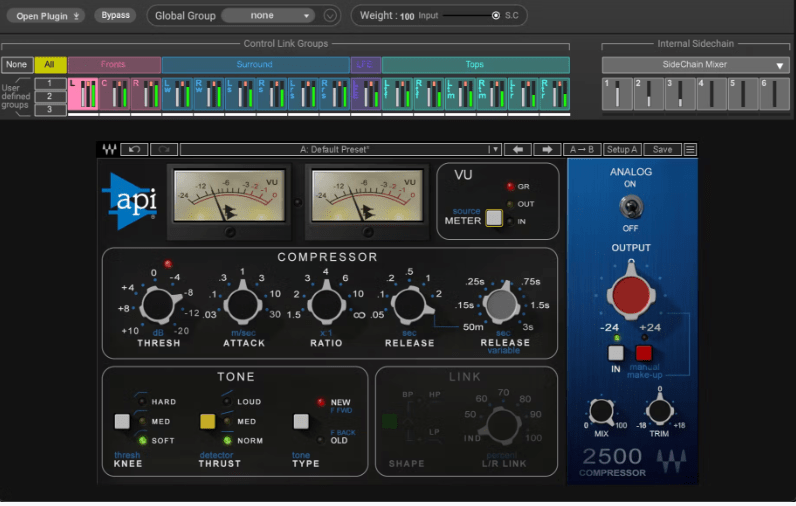Click the redo arrow in the plugin toolbar
Image resolution: width=796 pixels, height=506 pixels.
coord(164,149)
